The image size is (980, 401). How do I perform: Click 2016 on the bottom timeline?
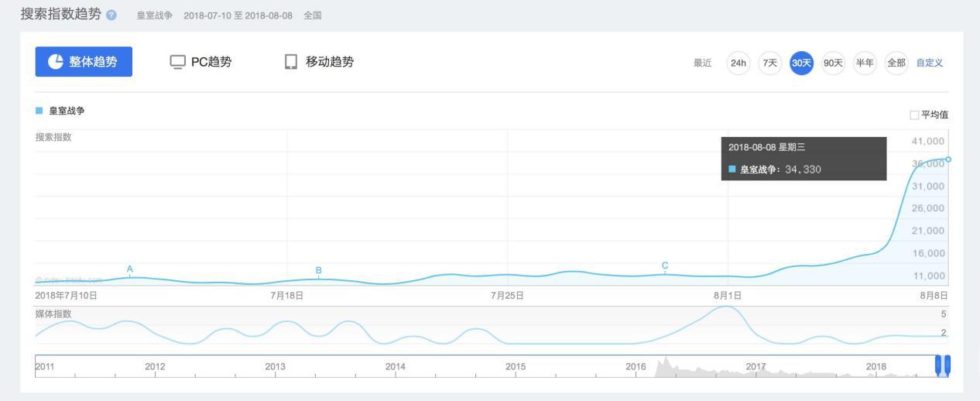[636, 366]
